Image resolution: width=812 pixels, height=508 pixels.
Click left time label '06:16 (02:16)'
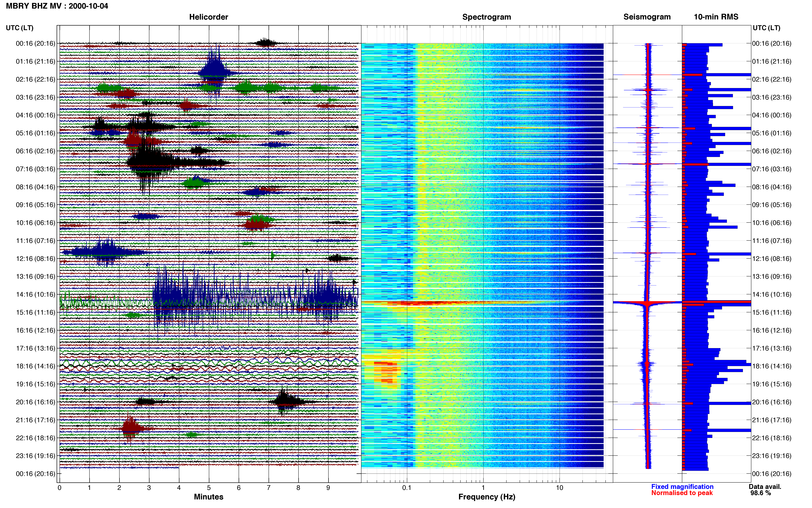[x=36, y=151]
